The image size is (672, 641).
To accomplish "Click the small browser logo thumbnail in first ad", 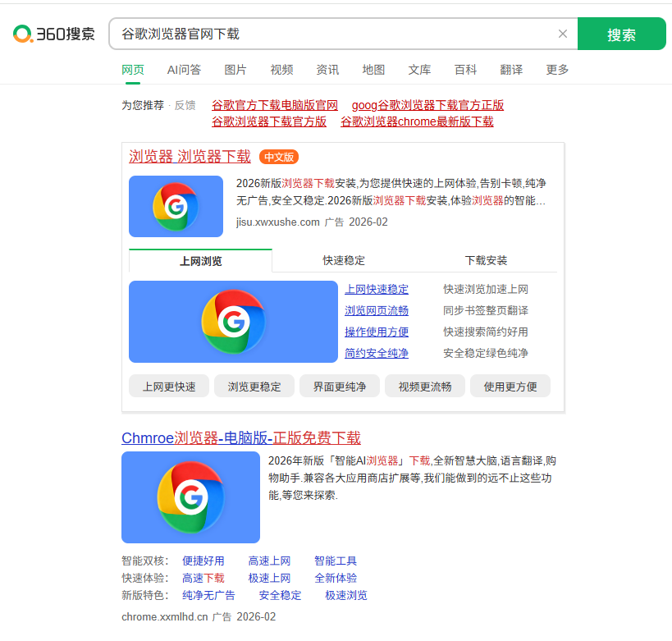I will [176, 206].
